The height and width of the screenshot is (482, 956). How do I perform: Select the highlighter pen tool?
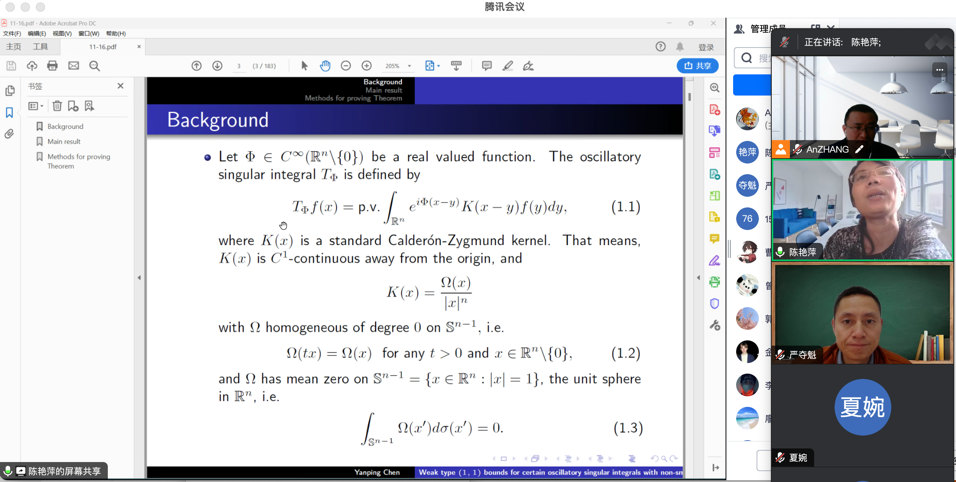coord(508,66)
